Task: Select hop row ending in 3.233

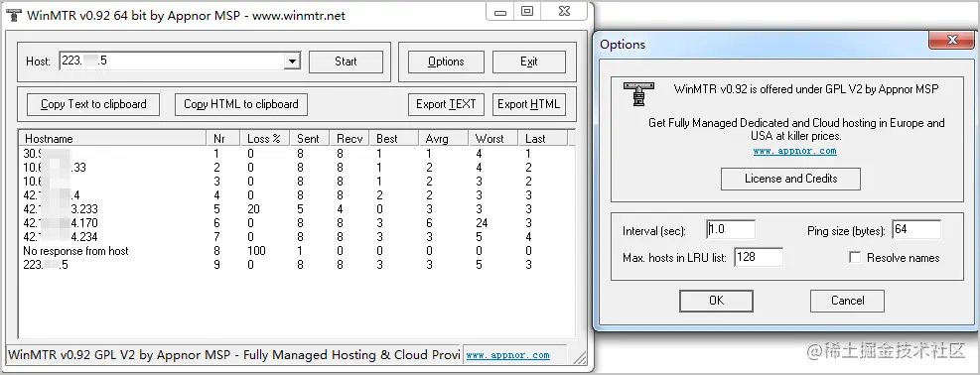Action: point(294,209)
